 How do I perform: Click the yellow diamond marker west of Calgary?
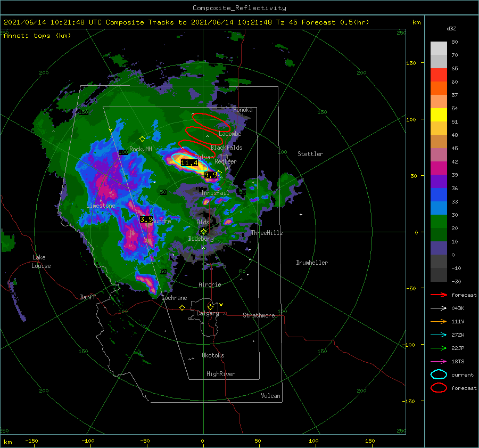[x=182, y=307]
